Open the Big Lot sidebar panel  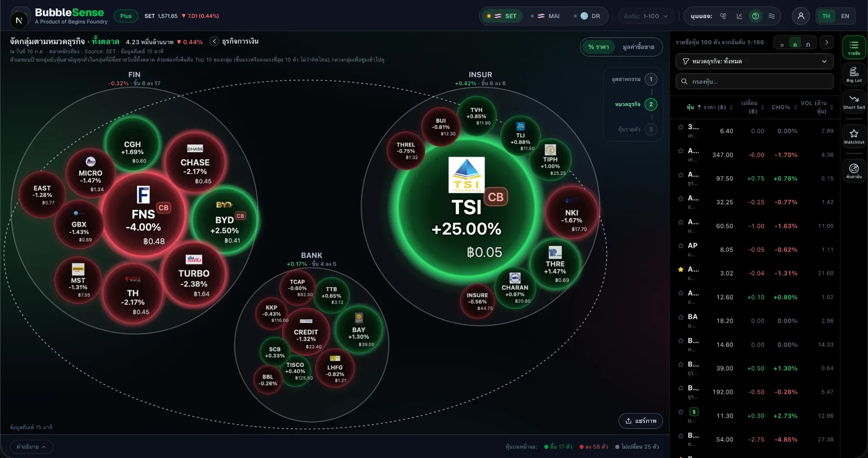pos(854,75)
